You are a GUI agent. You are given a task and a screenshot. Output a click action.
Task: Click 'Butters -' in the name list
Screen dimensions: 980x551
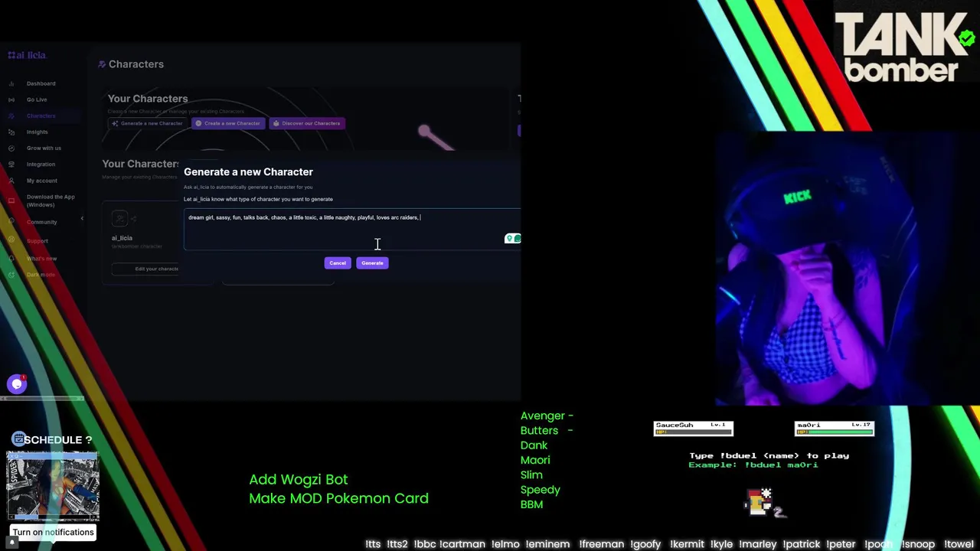tap(547, 430)
